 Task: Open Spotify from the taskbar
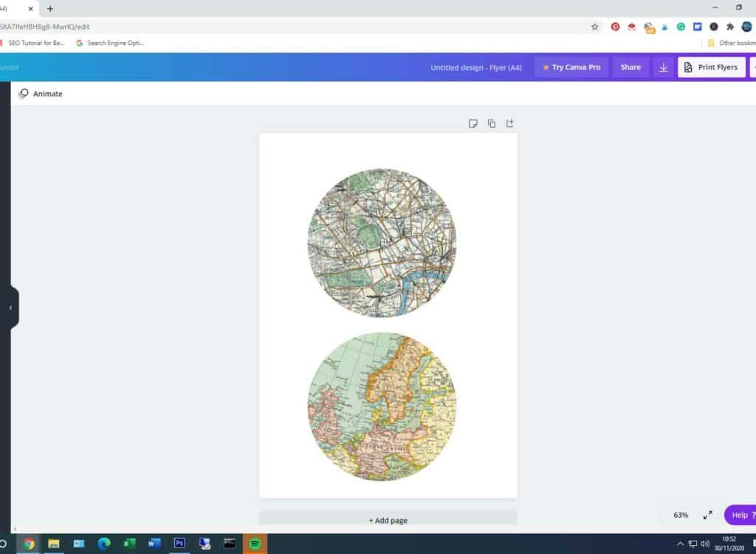tap(255, 544)
